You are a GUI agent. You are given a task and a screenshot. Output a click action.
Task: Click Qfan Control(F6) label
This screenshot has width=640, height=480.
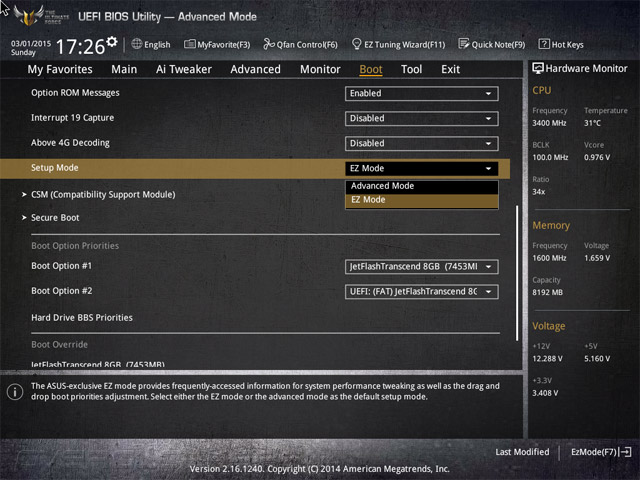(307, 44)
